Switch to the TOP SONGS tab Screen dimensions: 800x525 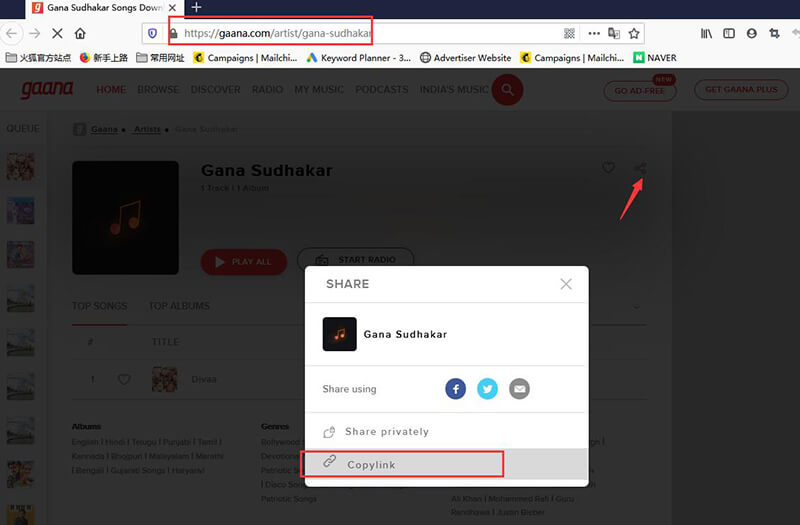pyautogui.click(x=99, y=306)
